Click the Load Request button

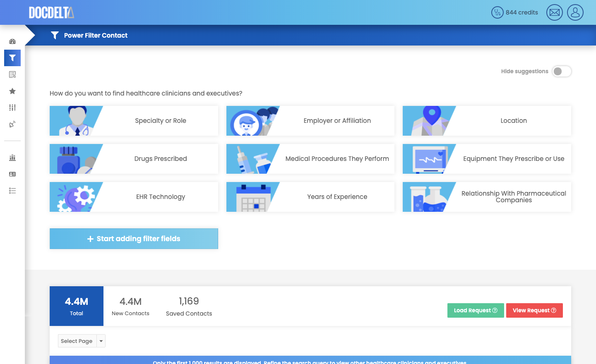(475, 310)
